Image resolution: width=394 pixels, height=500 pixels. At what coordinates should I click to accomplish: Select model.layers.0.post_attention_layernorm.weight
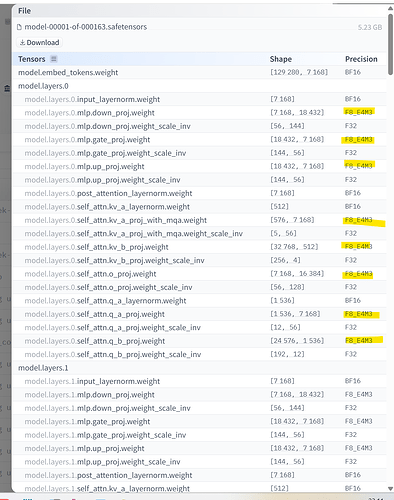199,193
